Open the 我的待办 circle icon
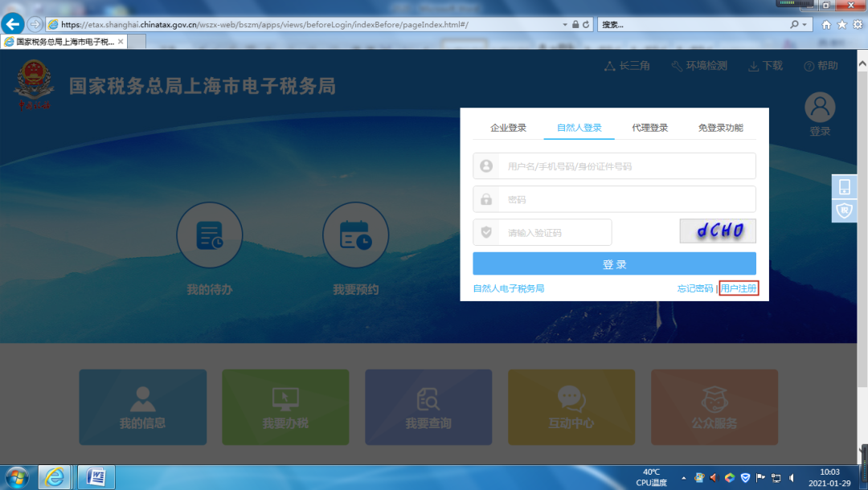The width and height of the screenshot is (868, 490). (x=209, y=235)
